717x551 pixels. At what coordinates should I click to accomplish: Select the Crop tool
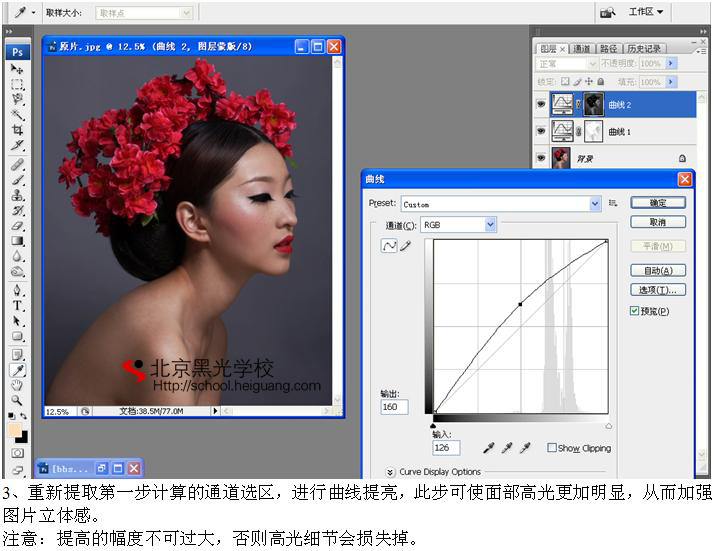[x=17, y=130]
